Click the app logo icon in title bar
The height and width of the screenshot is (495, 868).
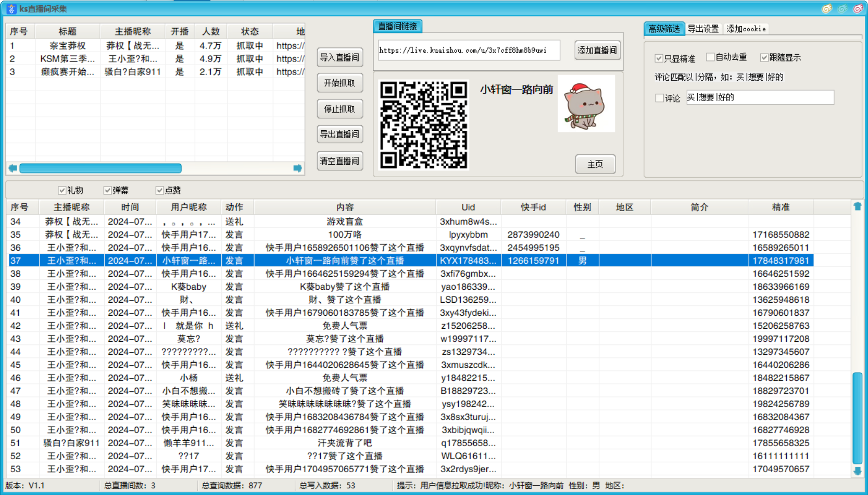pos(11,9)
